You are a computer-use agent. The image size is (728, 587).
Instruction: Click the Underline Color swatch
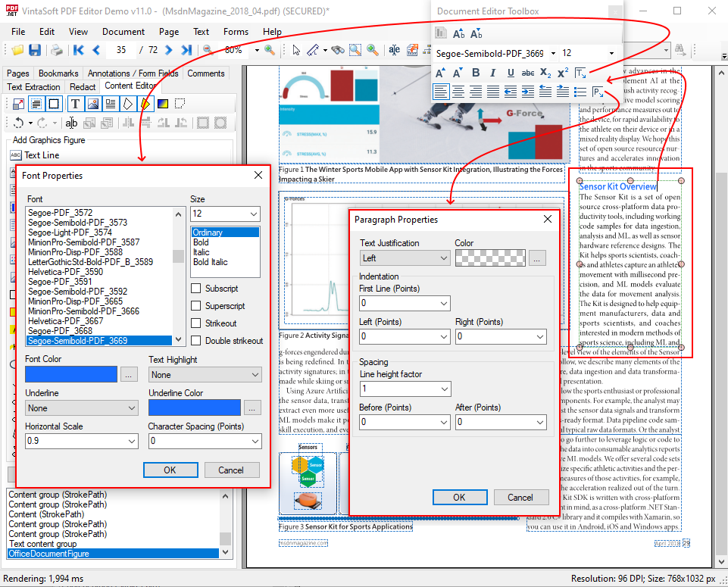[195, 408]
